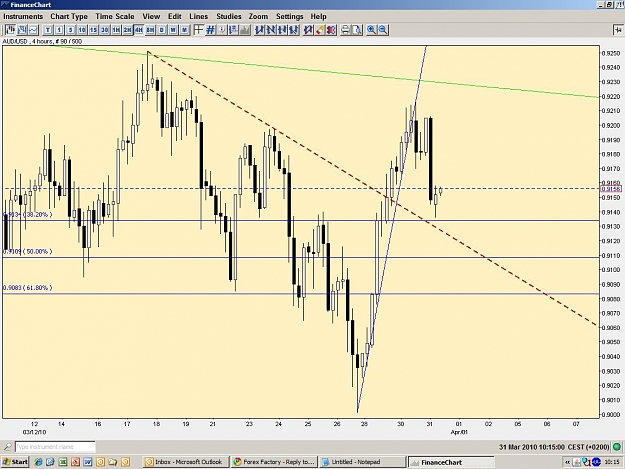
Task: Switch to Forex Factory browser taskbar button
Action: pos(275,462)
